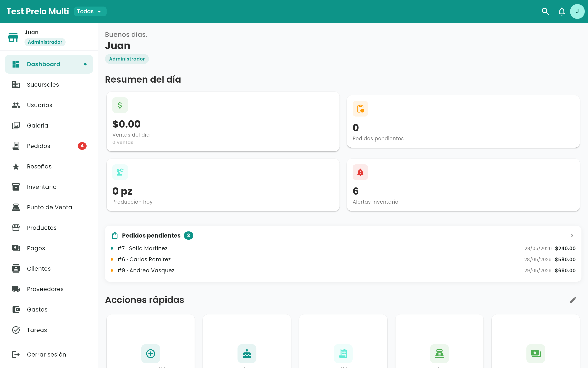588x368 pixels.
Task: Click the Sucursales building icon
Action: (x=16, y=85)
